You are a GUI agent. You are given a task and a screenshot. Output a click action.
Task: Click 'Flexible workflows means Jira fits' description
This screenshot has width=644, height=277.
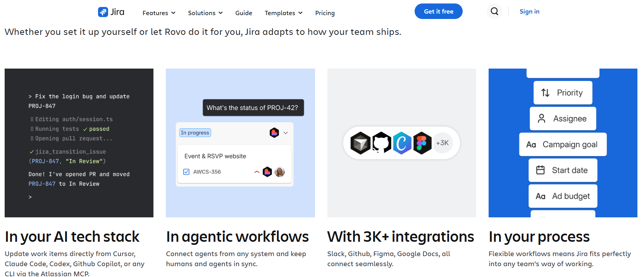tap(560, 259)
